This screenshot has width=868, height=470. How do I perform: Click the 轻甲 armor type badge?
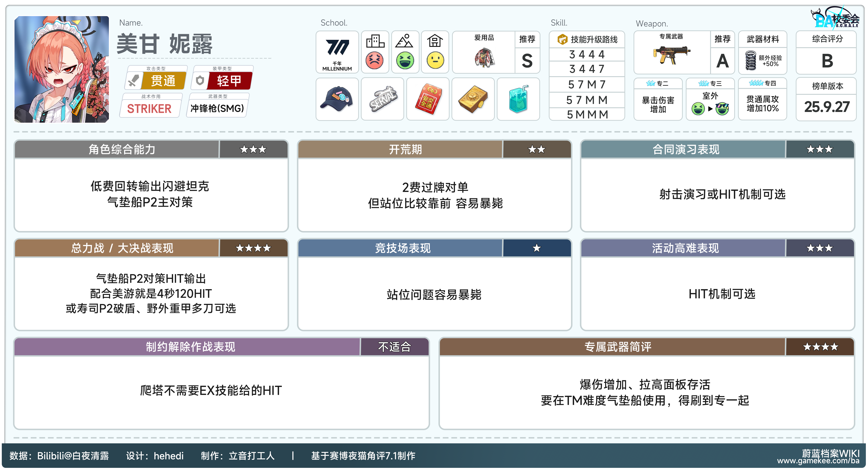coord(229,81)
